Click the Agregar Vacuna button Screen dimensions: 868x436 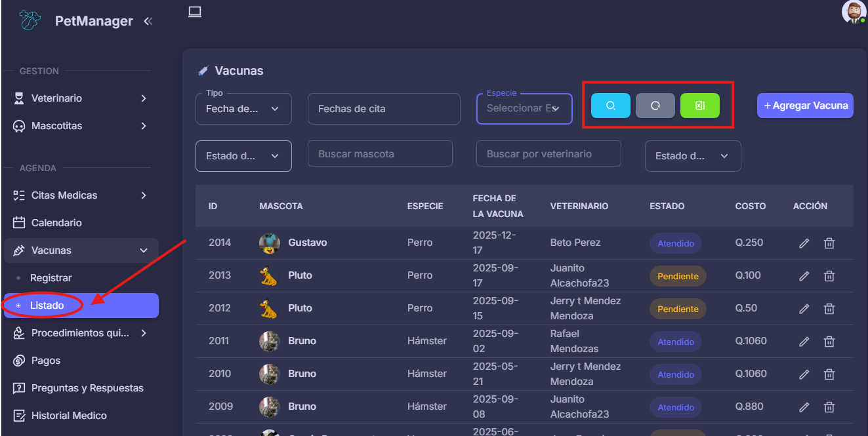tap(805, 106)
